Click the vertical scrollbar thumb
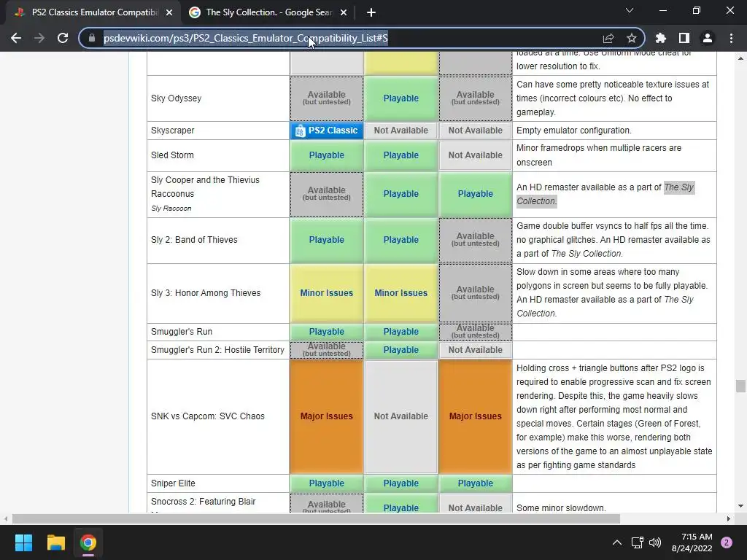This screenshot has height=560, width=747. (740, 386)
